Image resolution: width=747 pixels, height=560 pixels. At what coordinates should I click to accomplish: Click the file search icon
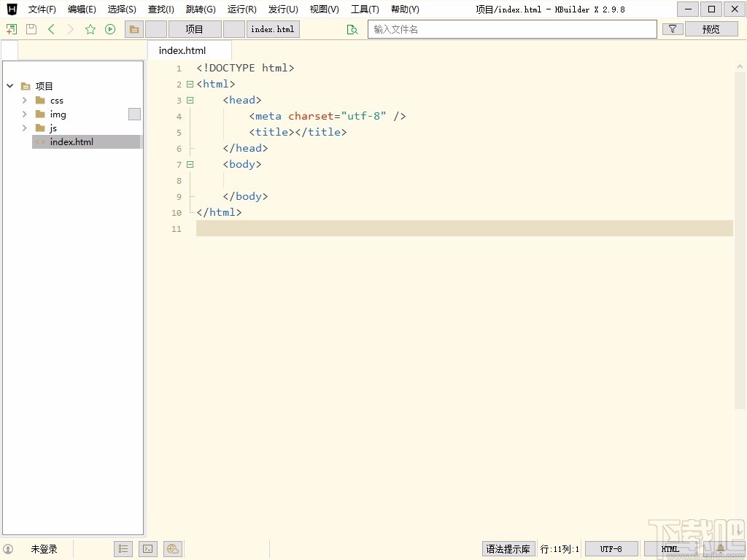(x=352, y=29)
